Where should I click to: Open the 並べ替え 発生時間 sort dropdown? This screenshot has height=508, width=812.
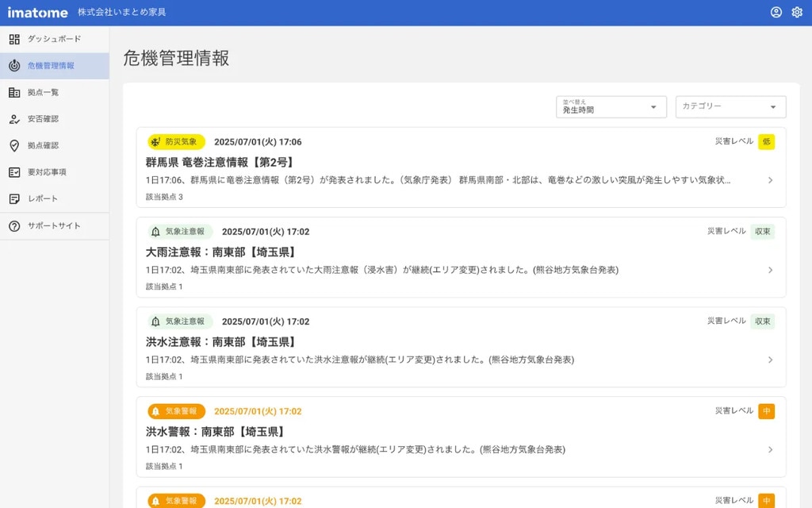(611, 107)
